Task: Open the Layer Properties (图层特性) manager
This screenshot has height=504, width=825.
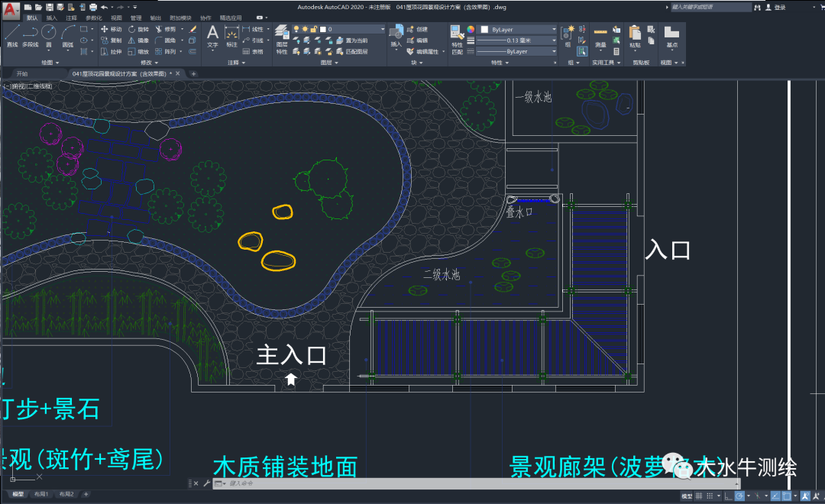Action: click(x=283, y=40)
